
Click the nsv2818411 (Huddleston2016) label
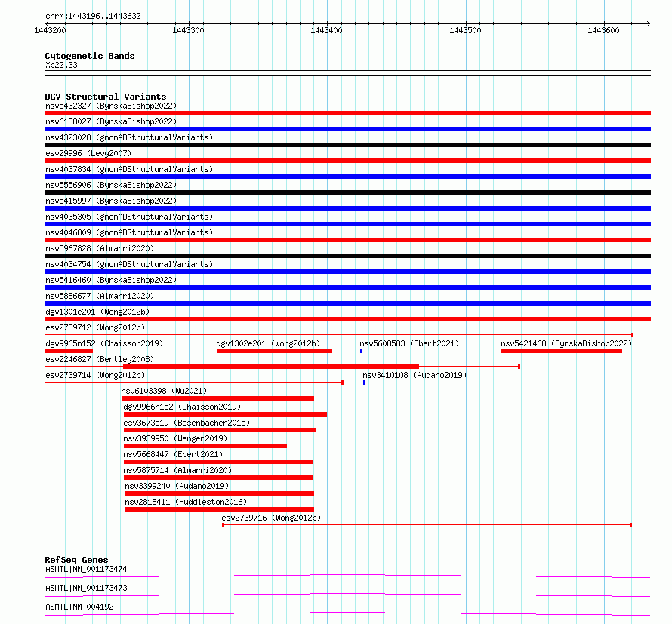186,502
